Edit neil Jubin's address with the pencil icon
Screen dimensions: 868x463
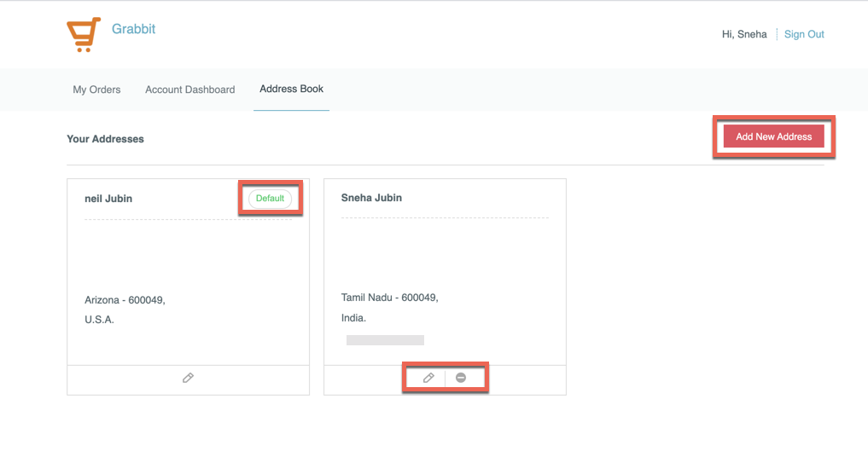point(188,378)
